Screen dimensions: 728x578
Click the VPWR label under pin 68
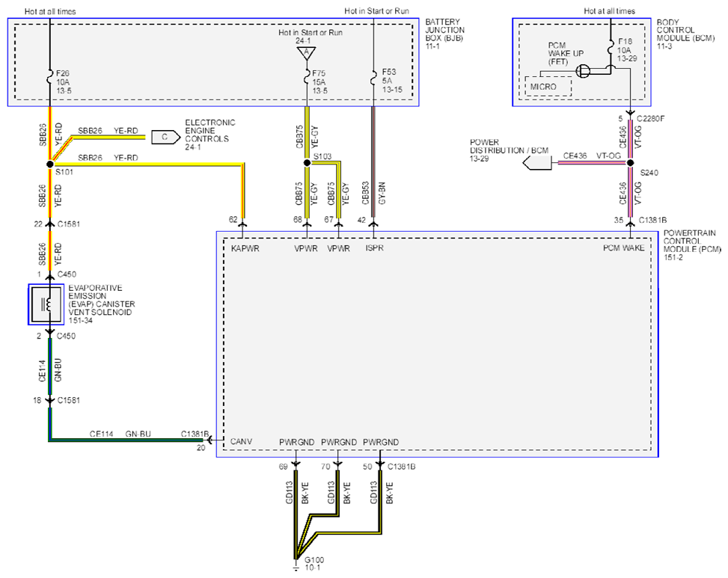[x=306, y=248]
